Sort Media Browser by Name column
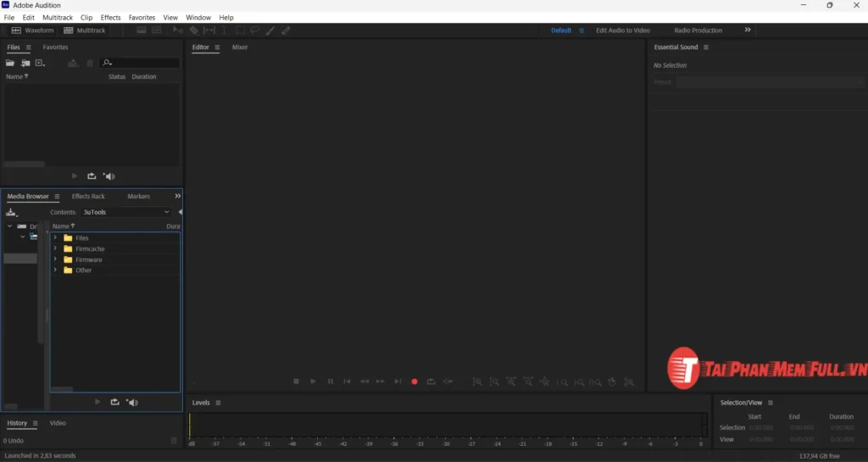This screenshot has height=462, width=868. 63,226
